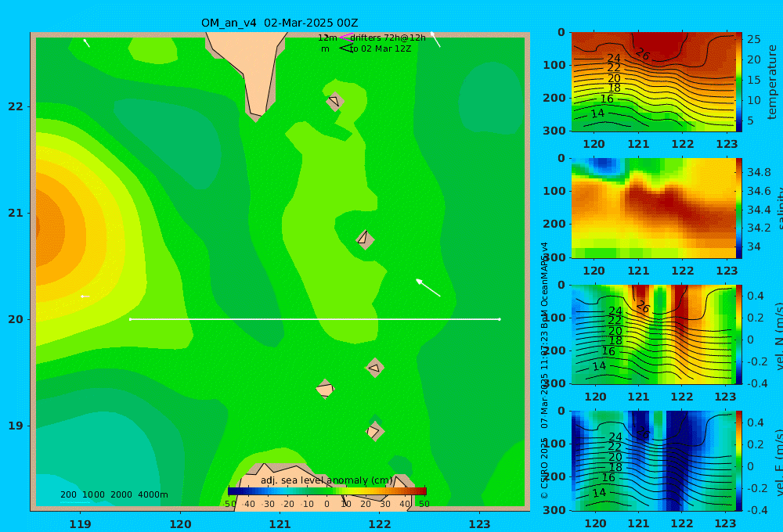Click the '26' contour label in temperature panel
Screen dimensions: 783x532
[x=643, y=54]
